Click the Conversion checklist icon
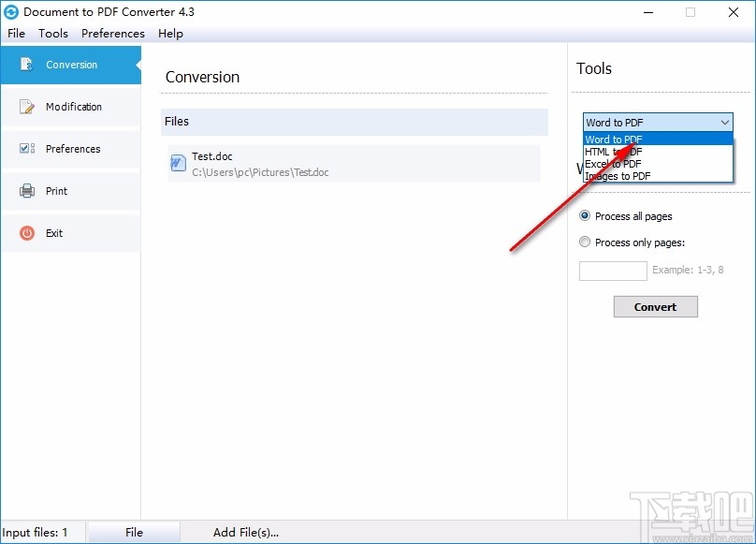The image size is (756, 544). 25,65
